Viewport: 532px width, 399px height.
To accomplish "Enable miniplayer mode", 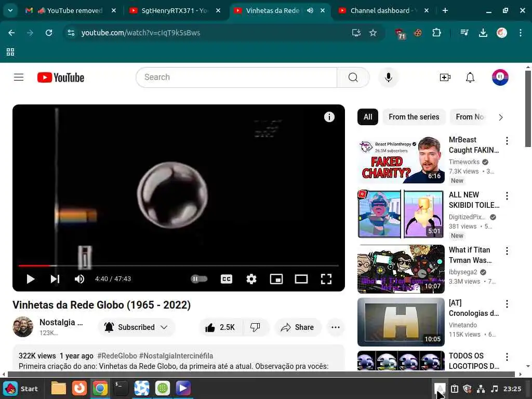I will click(276, 279).
